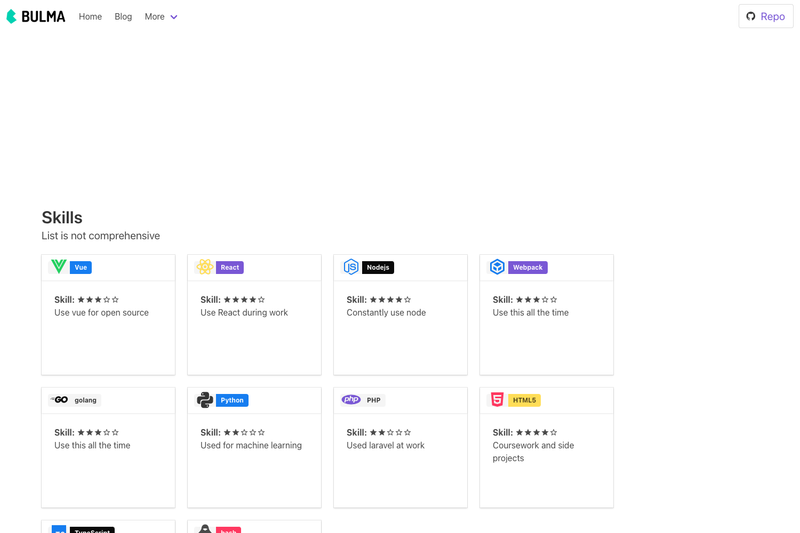The image size is (800, 533).
Task: Click the Vue card star rating
Action: [x=98, y=300]
